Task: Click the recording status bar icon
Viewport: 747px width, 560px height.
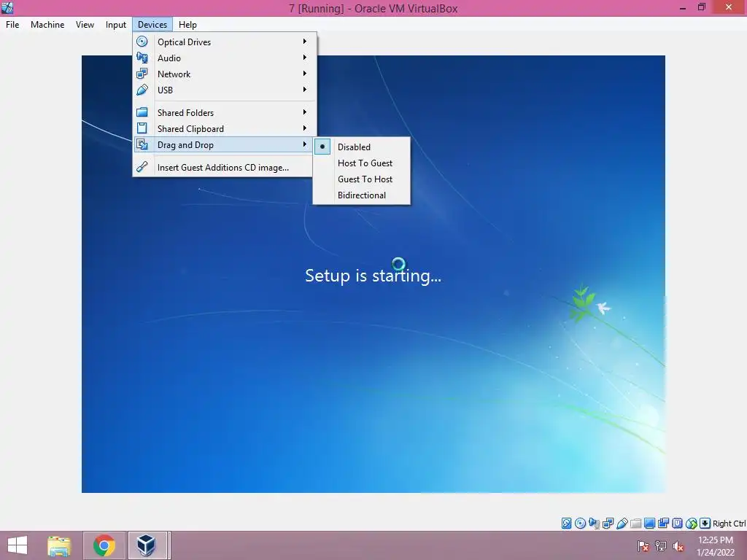Action: [663, 524]
